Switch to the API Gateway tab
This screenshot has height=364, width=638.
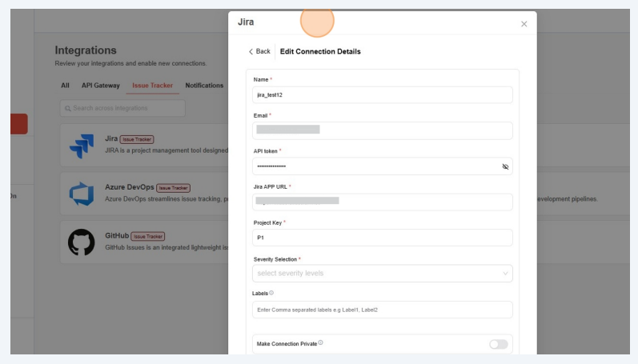pos(100,86)
